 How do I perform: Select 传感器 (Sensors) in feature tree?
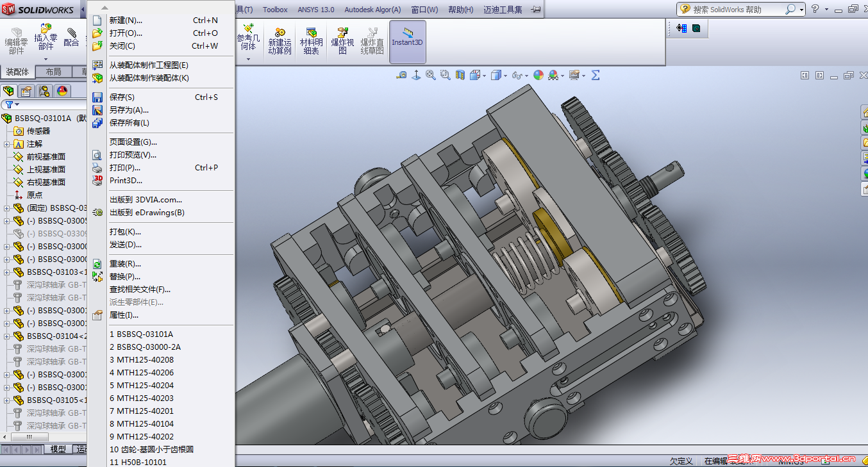pyautogui.click(x=38, y=131)
